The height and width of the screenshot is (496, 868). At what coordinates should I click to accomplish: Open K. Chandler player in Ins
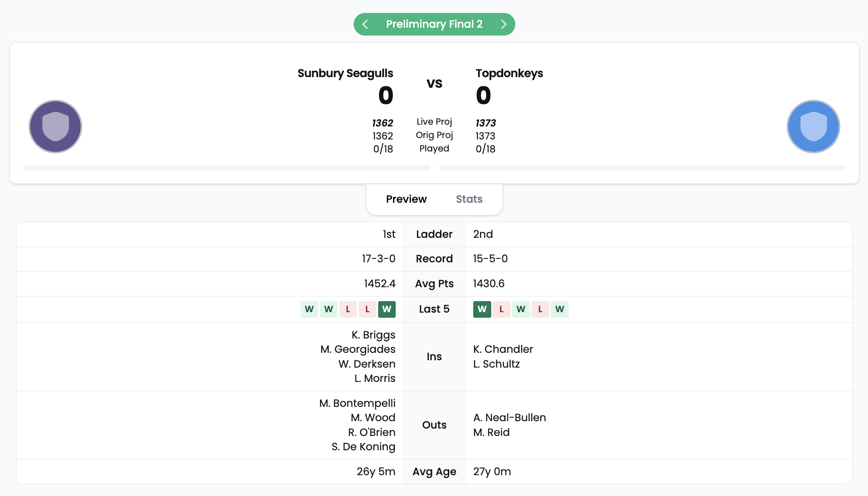click(503, 349)
